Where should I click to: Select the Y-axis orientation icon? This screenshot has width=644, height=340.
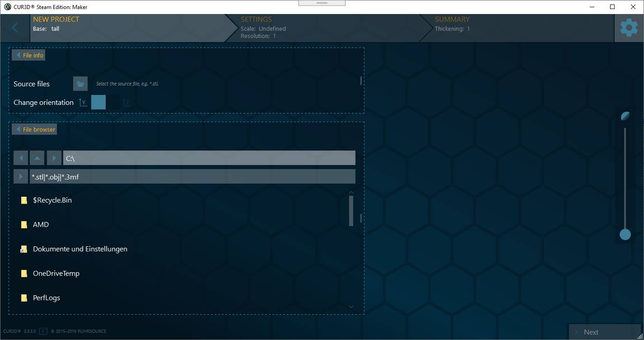coord(83,102)
